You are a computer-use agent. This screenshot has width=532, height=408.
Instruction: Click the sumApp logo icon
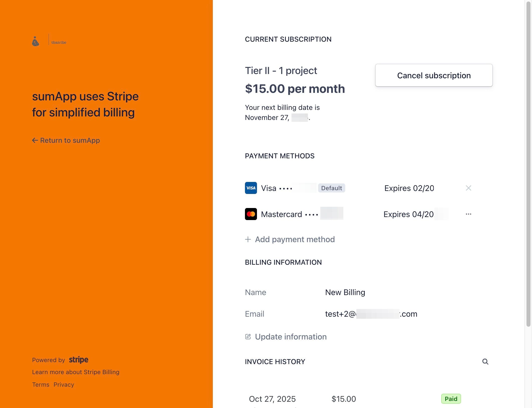pos(36,42)
